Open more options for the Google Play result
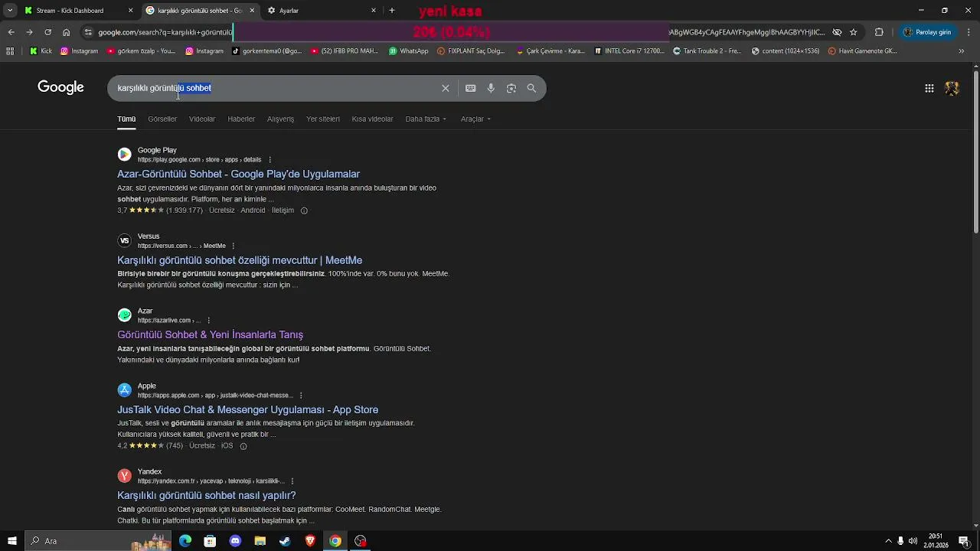The image size is (980, 551). point(269,160)
